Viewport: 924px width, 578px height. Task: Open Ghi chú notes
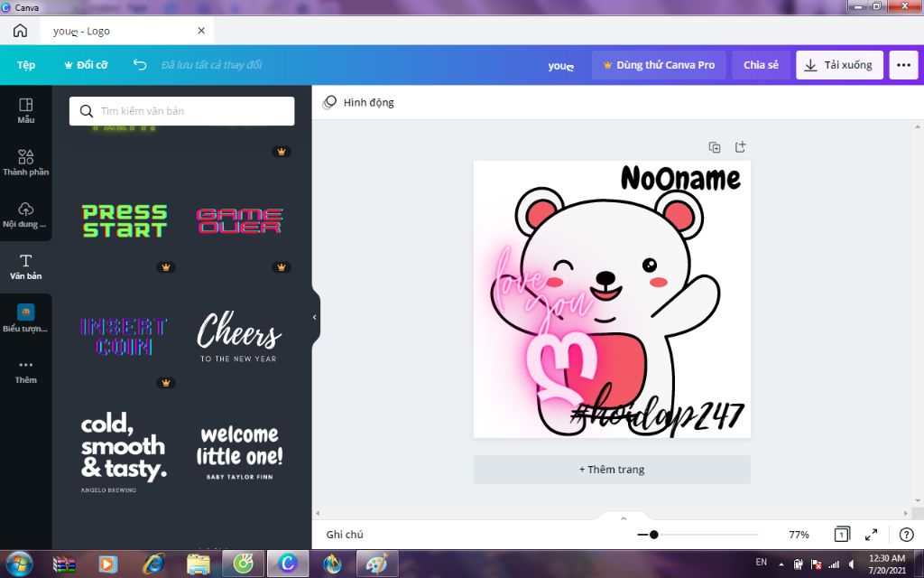[345, 535]
